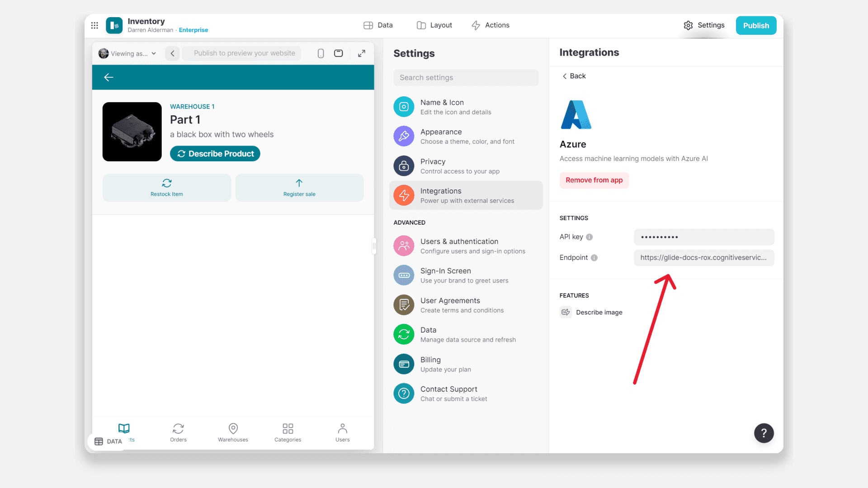Open the Actions tab
This screenshot has height=488, width=868.
tap(490, 25)
